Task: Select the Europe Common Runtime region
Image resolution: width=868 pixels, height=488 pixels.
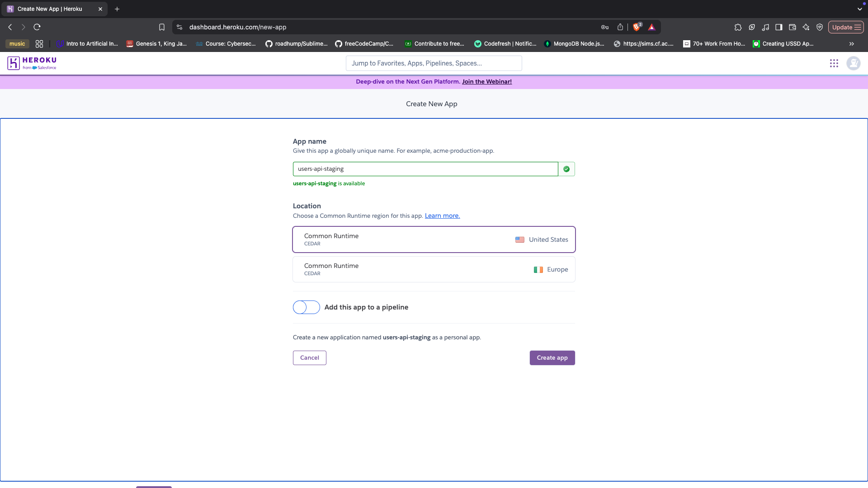Action: 434,269
